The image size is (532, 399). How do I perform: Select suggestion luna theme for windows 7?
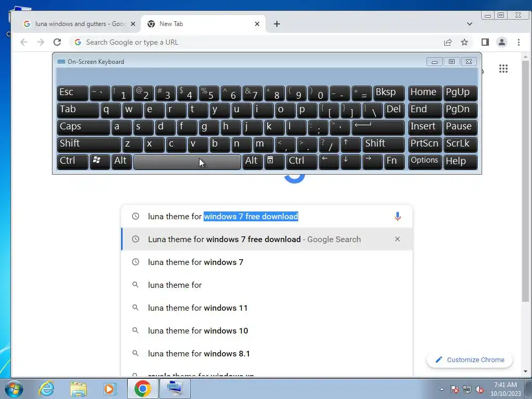pos(267,262)
